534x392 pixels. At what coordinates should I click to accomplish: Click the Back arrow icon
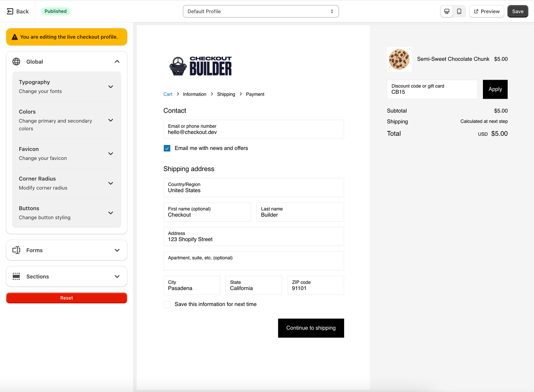click(x=10, y=11)
